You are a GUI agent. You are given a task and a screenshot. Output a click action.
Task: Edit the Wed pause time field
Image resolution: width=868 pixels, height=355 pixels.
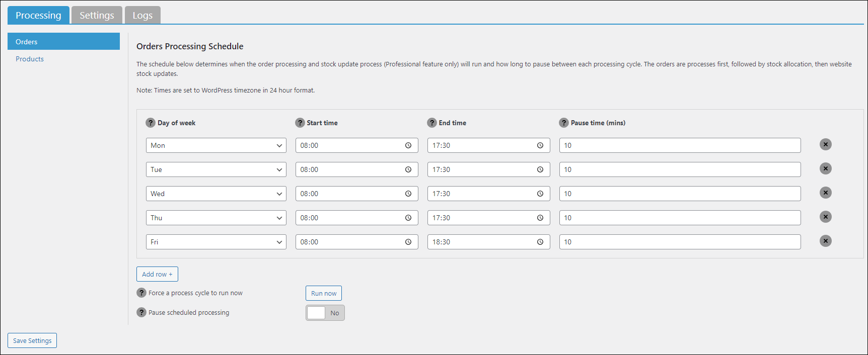tap(680, 194)
